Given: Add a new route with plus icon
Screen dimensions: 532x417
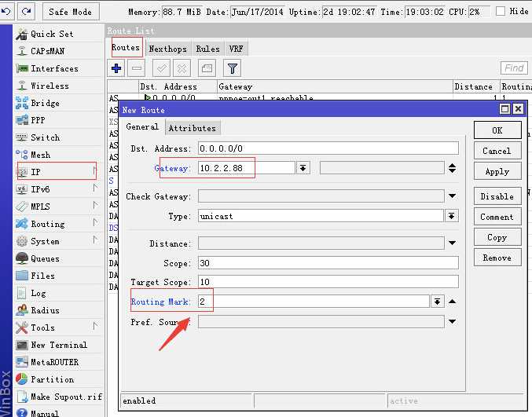Looking at the screenshot, I should tap(116, 68).
